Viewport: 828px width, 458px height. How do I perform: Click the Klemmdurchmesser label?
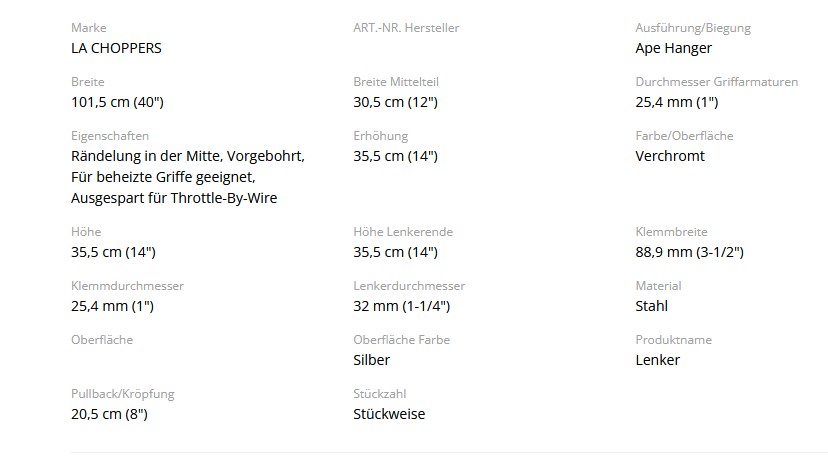click(x=127, y=286)
